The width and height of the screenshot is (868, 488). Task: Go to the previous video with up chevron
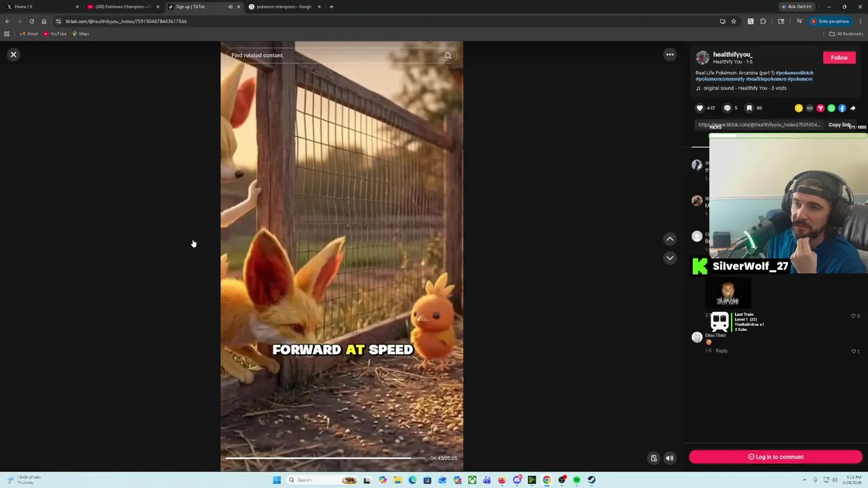pos(669,239)
